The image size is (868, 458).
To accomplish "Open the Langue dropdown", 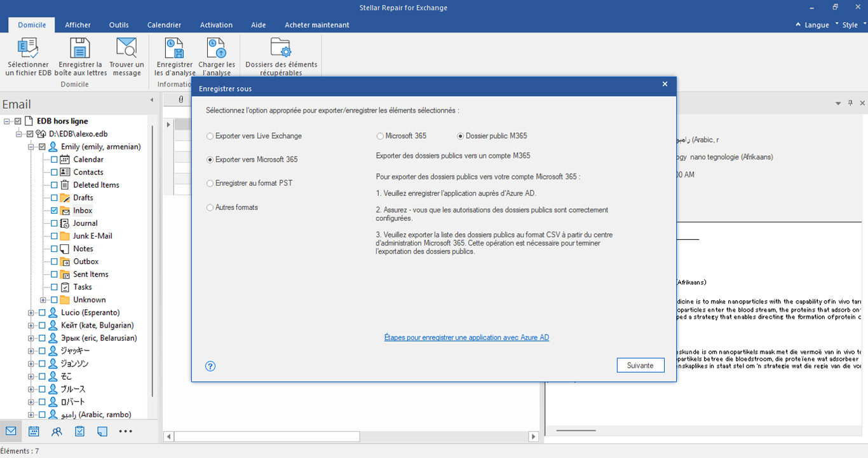I will tap(817, 25).
